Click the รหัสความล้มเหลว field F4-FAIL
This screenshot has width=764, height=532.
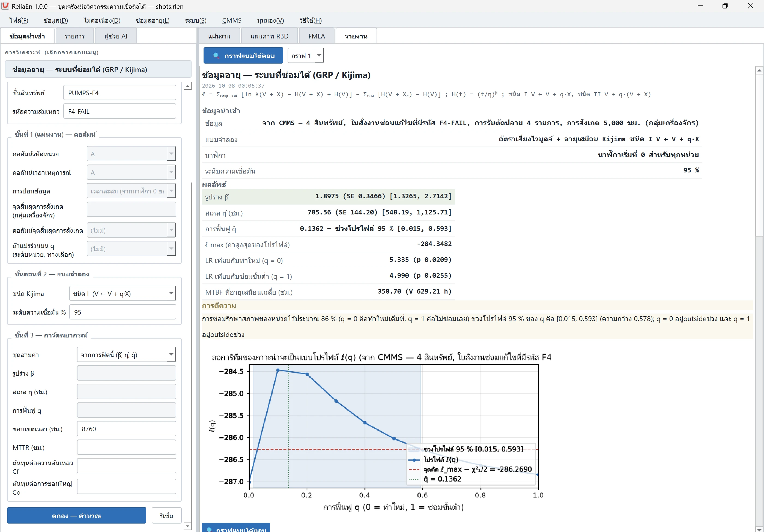tap(120, 112)
